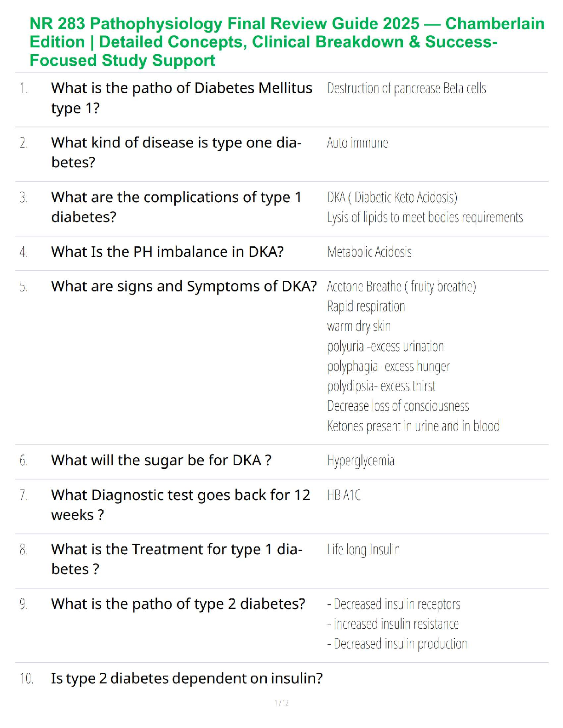Click question 1 about Diabetes Mellitus type 1
The height and width of the screenshot is (728, 563).
181,97
